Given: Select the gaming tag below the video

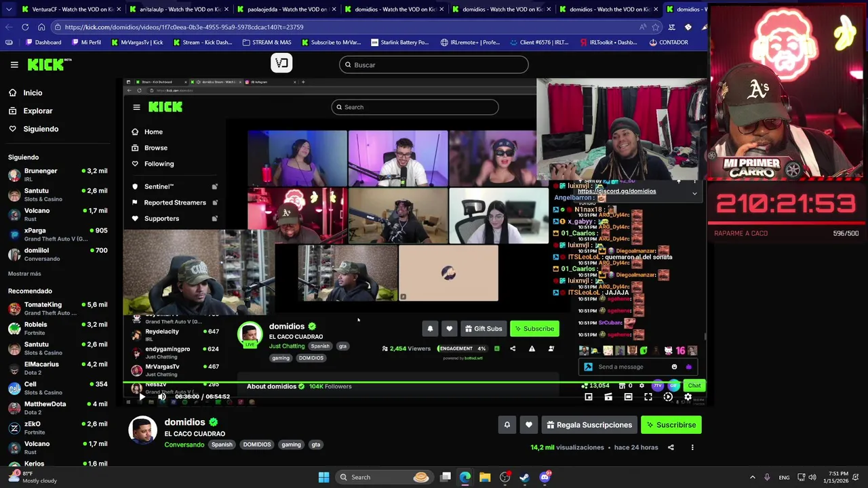Looking at the screenshot, I should click(x=291, y=445).
